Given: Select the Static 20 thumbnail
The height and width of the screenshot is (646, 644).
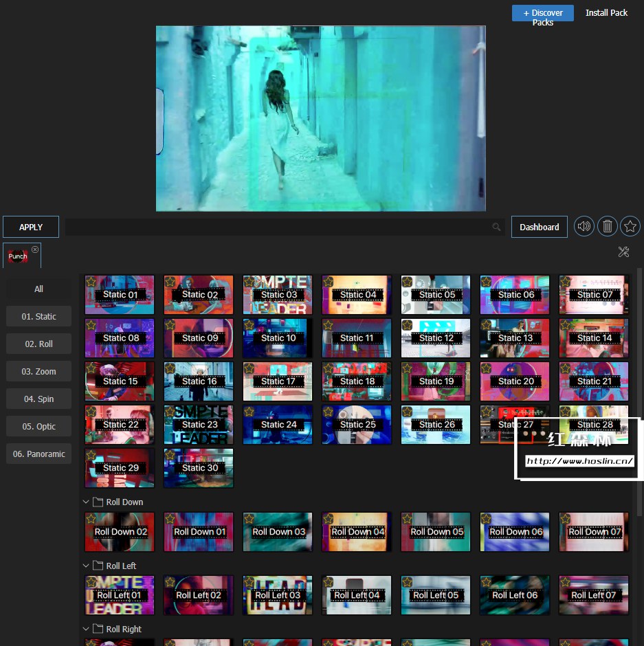Looking at the screenshot, I should [x=515, y=381].
